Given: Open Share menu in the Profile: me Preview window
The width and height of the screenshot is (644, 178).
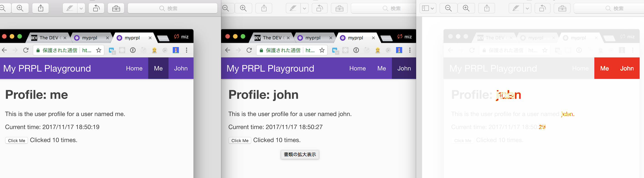Looking at the screenshot, I should [x=40, y=8].
